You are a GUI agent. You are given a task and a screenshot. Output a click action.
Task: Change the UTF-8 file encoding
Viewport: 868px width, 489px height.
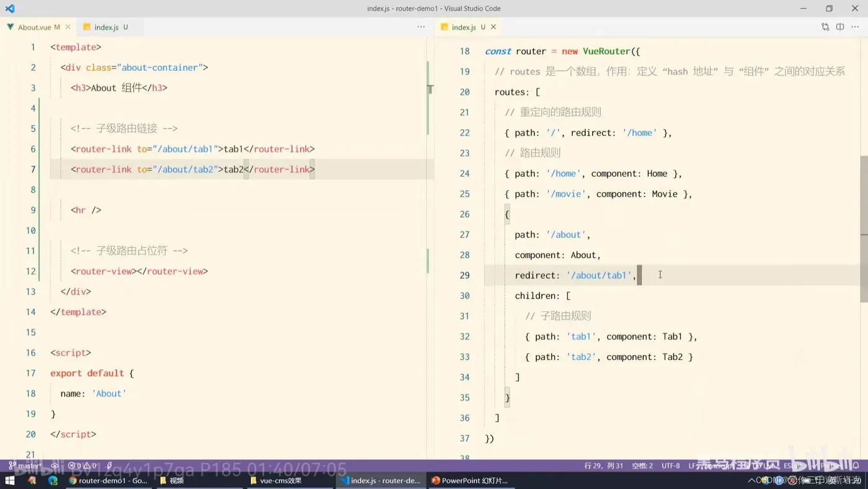tap(670, 465)
